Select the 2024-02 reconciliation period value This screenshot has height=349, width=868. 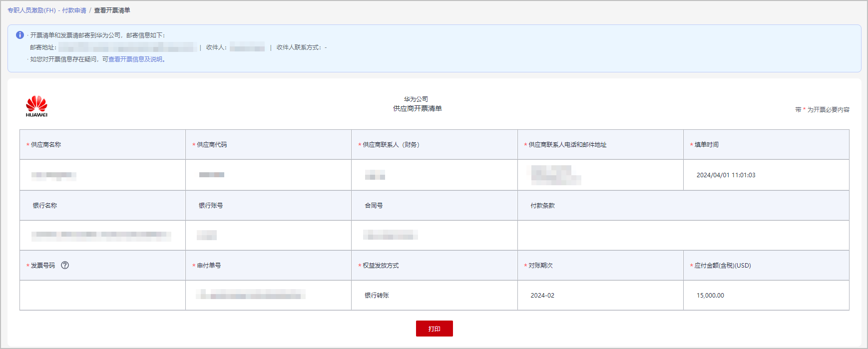(542, 296)
